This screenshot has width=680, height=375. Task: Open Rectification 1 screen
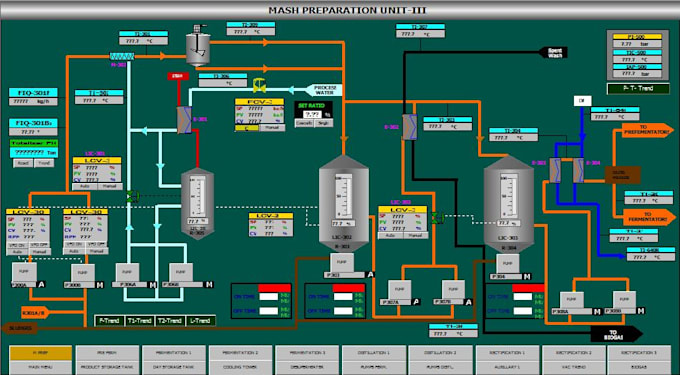click(507, 353)
